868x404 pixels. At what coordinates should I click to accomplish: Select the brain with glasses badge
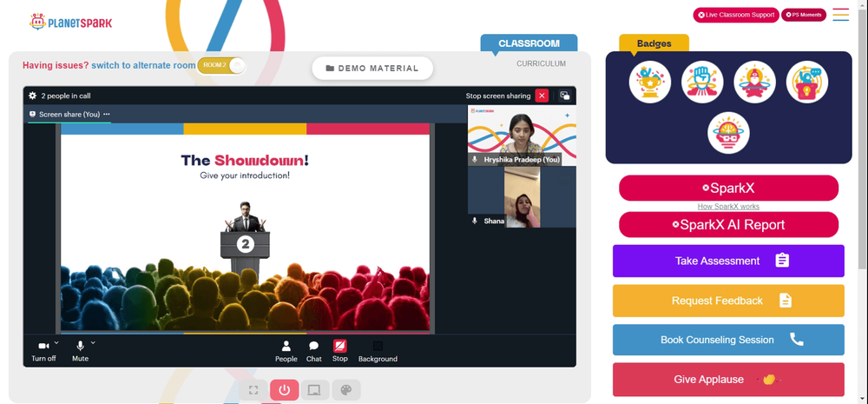click(x=728, y=133)
